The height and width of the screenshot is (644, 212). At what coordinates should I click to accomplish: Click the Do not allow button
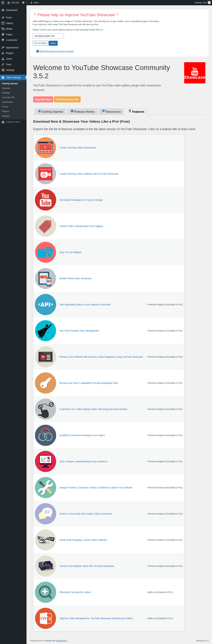point(40,43)
